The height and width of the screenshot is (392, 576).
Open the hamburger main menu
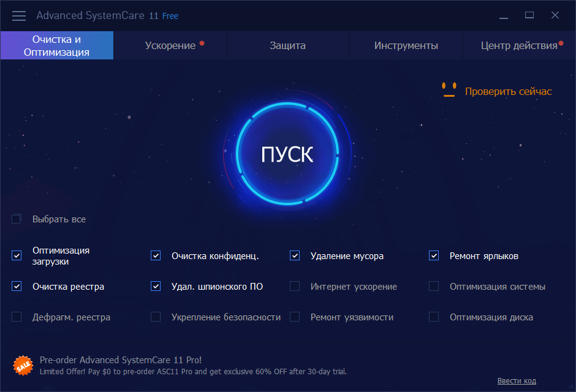click(19, 16)
